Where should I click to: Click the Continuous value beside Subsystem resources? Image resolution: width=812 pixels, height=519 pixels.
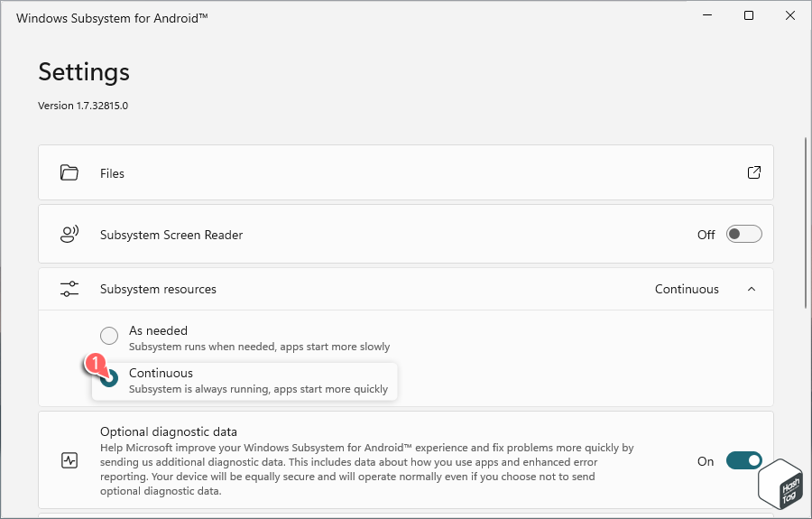pos(687,289)
